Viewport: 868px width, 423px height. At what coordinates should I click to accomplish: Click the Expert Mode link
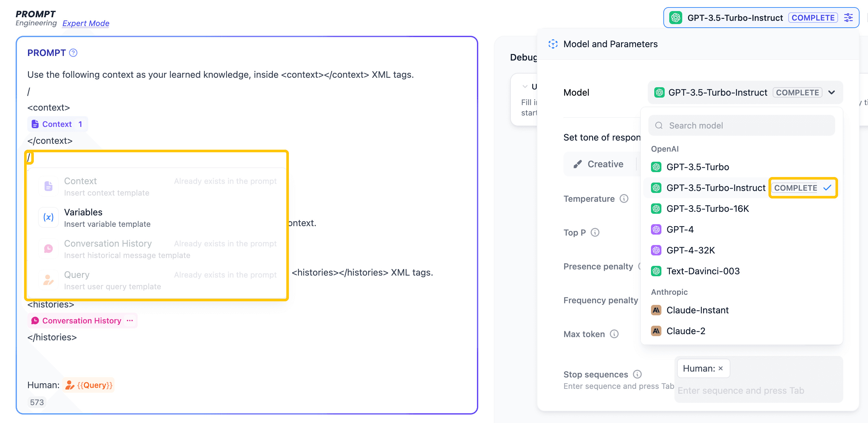[x=86, y=23]
